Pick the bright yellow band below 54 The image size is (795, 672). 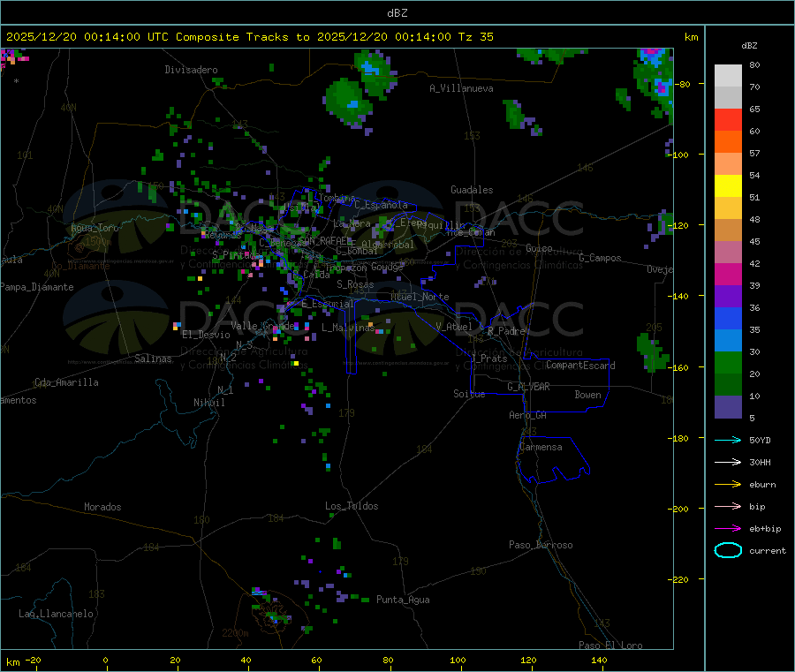pyautogui.click(x=728, y=185)
